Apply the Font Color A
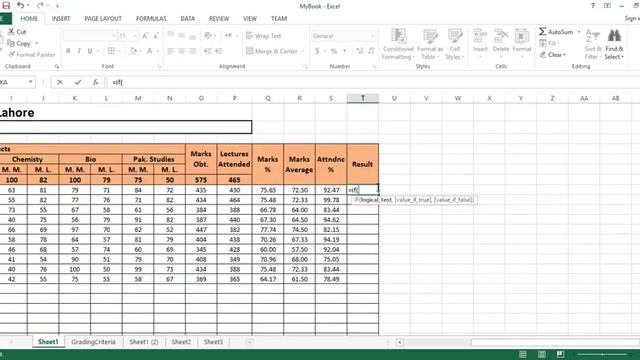 pos(149,51)
